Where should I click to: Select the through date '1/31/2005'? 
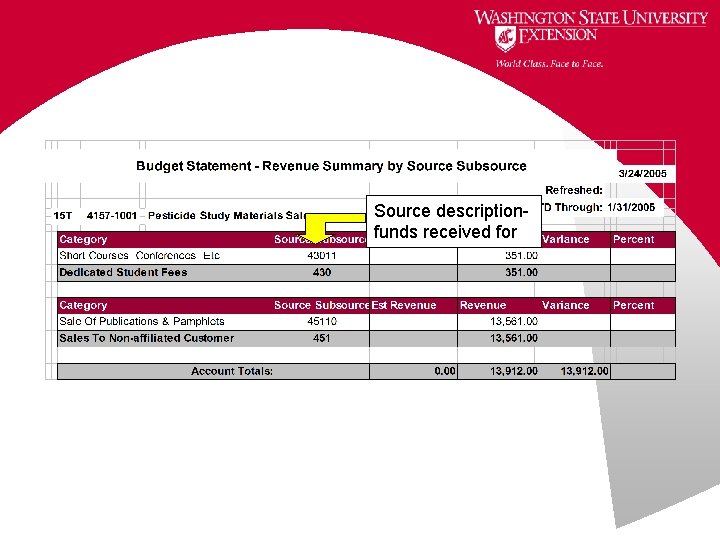[630, 208]
